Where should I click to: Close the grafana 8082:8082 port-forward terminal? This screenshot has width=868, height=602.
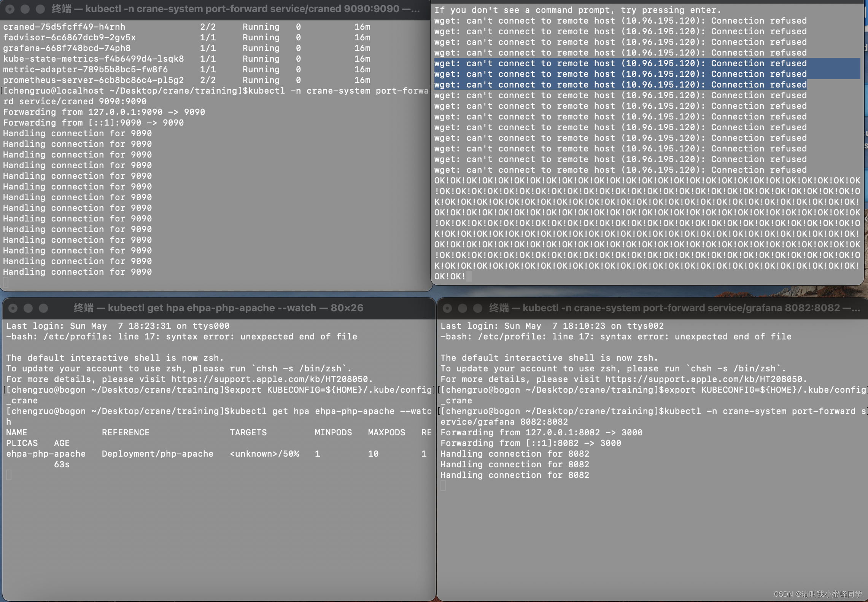pyautogui.click(x=447, y=308)
